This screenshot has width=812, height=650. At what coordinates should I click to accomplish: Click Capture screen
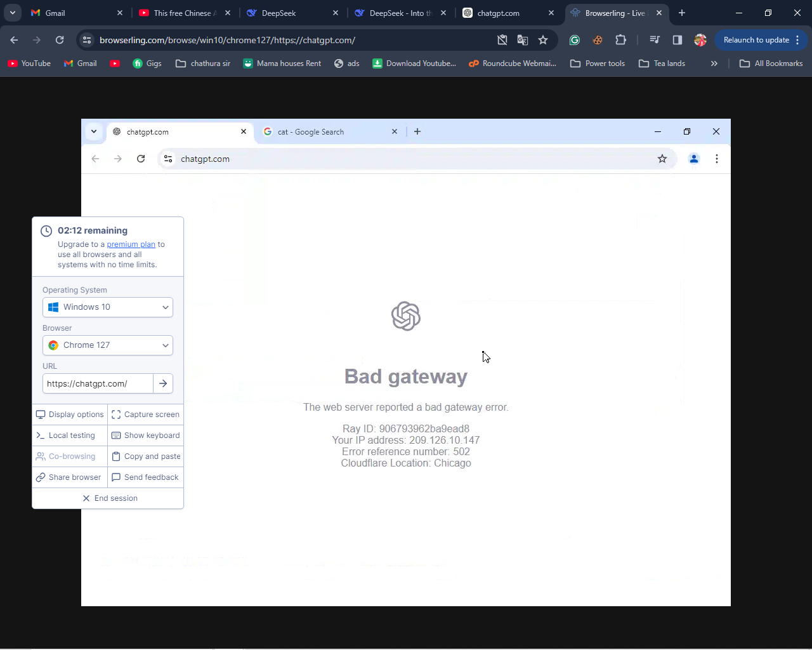[145, 415]
